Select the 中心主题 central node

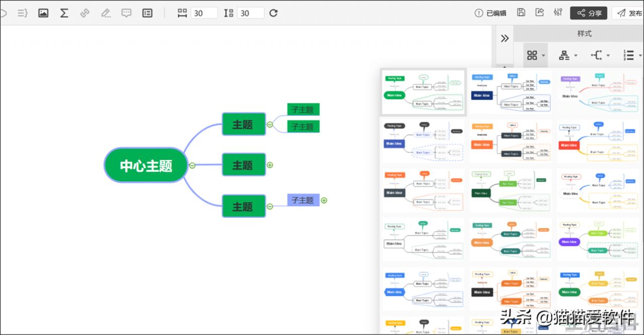coord(146,165)
